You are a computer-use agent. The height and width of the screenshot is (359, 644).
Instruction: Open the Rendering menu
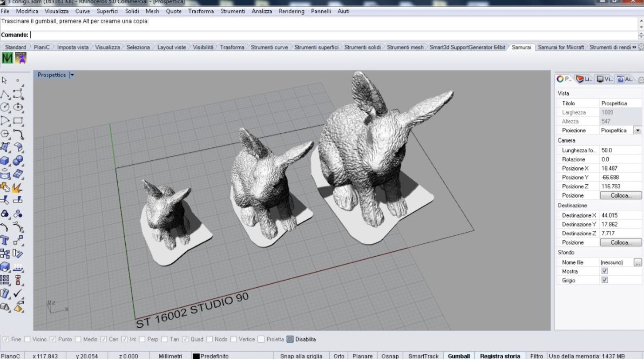pyautogui.click(x=291, y=11)
